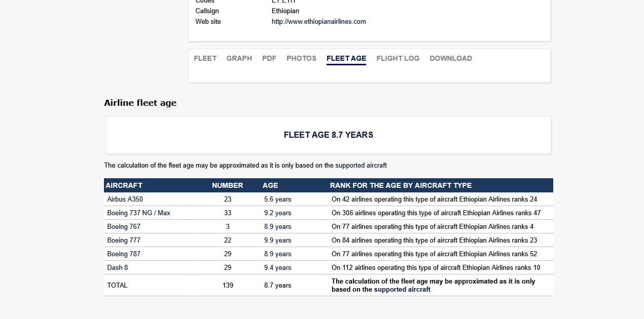Click the 8.7 years total age value
The width and height of the screenshot is (644, 319).
click(x=278, y=286)
